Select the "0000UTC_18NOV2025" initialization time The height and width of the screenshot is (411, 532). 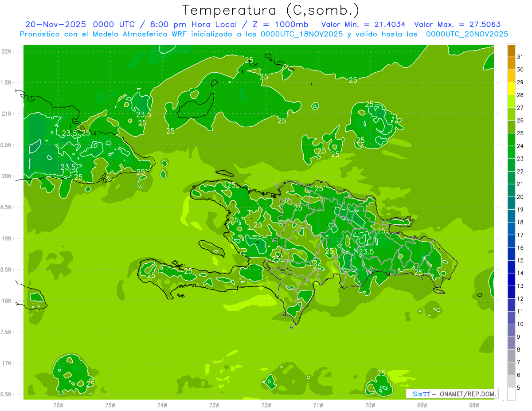point(302,34)
